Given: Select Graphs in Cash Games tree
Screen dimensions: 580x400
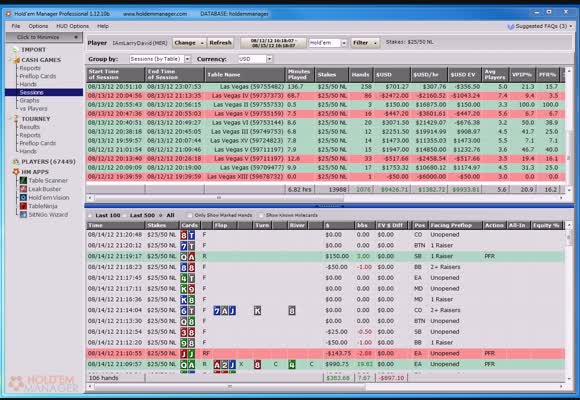Looking at the screenshot, I should pos(29,101).
